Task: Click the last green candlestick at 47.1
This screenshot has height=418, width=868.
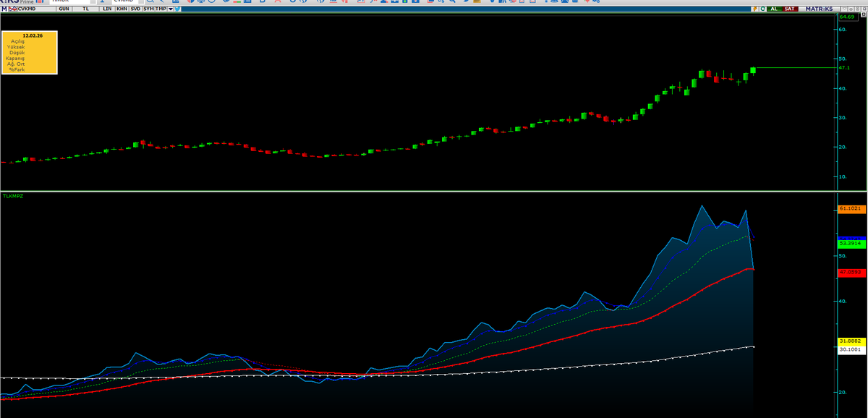Action: pyautogui.click(x=753, y=70)
